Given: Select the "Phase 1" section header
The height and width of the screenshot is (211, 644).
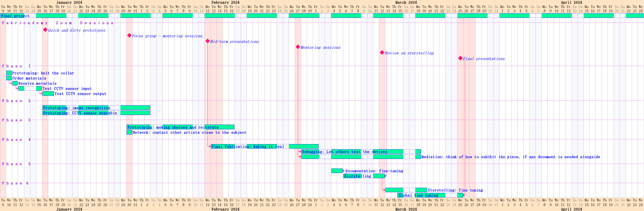Looking at the screenshot, I should tap(16, 66).
